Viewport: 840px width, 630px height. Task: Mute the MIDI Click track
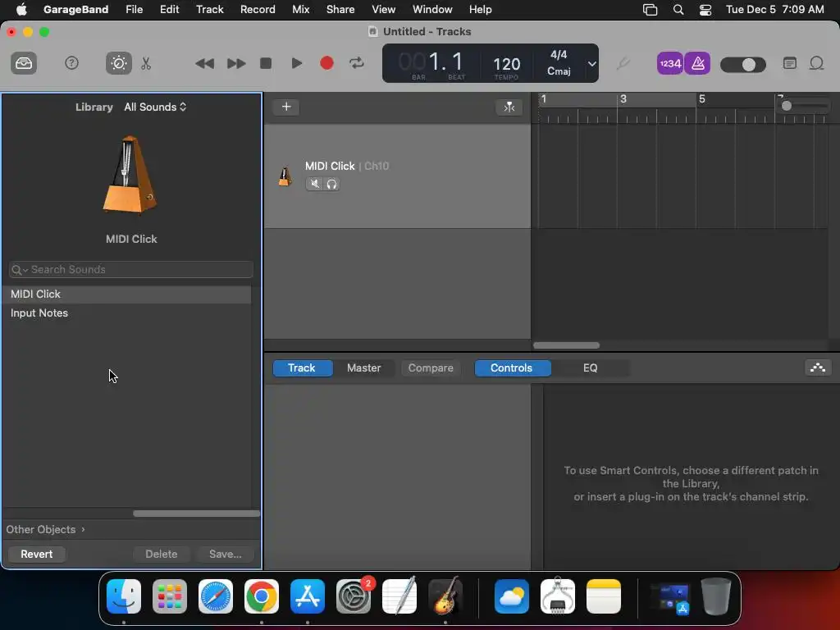(x=314, y=184)
